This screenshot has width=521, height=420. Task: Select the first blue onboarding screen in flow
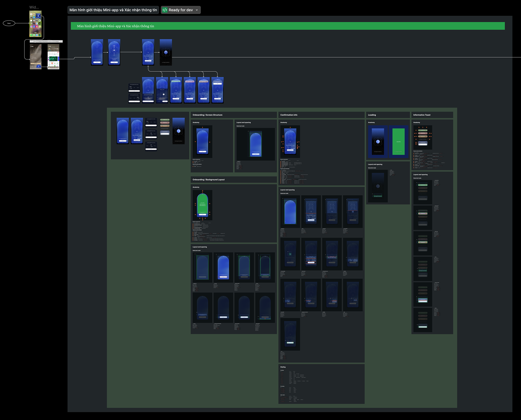97,52
